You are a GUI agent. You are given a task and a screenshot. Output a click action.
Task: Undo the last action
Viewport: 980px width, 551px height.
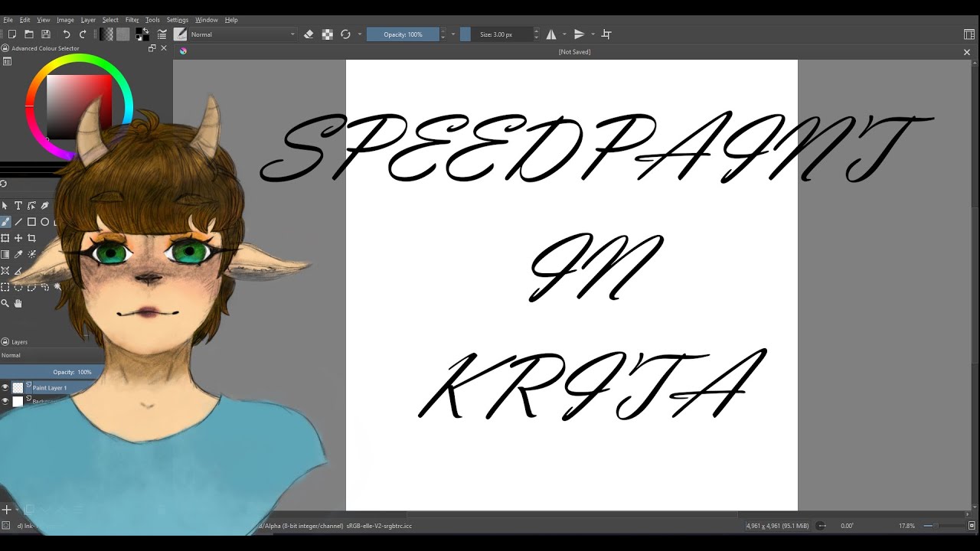click(x=67, y=34)
